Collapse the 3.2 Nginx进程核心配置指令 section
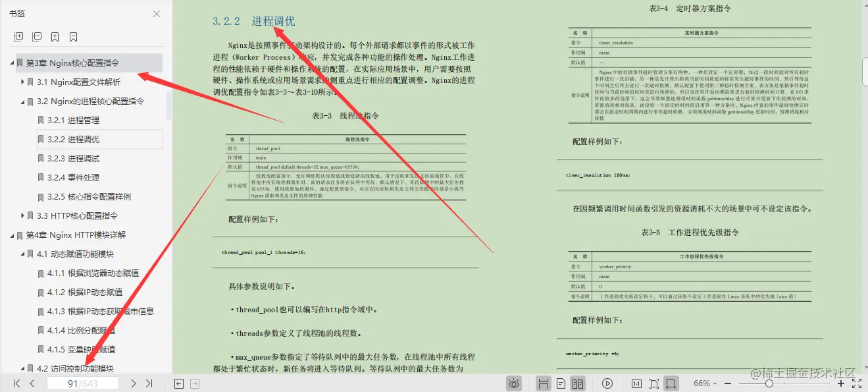Screen dimensions: 868x392 [x=22, y=101]
